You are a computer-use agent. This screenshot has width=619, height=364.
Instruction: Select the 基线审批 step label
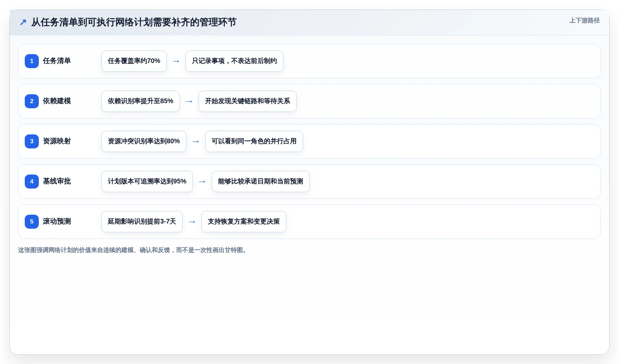click(x=57, y=182)
